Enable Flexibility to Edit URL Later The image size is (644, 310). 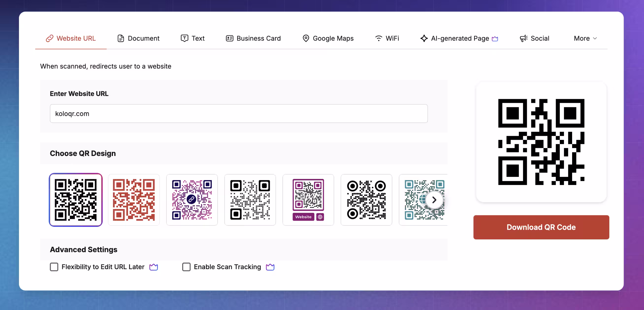[54, 267]
